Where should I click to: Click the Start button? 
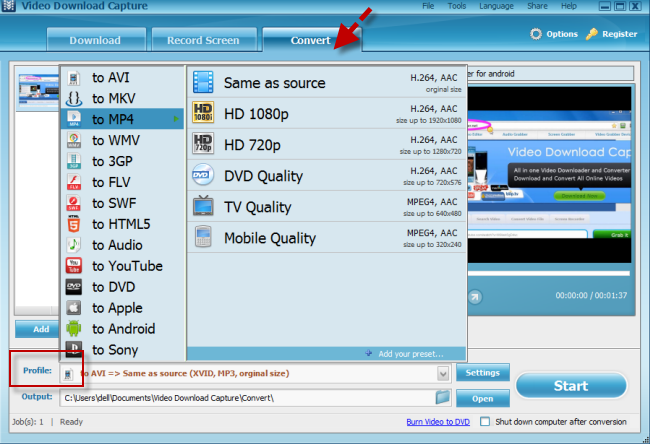click(x=571, y=386)
